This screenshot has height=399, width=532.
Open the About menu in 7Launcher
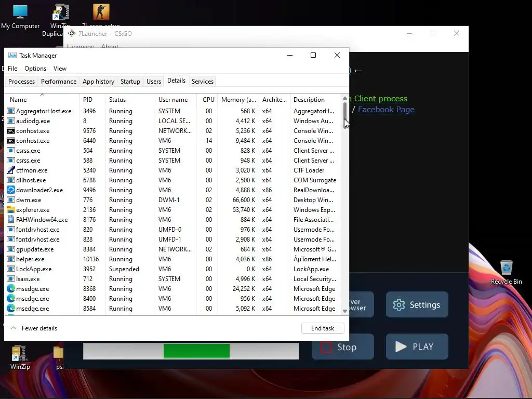click(110, 46)
